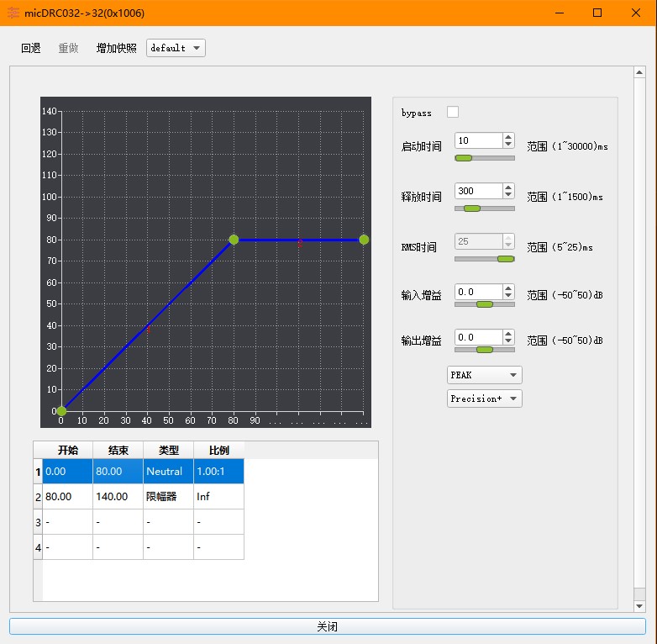Click the 回退 undo button
657x644 pixels.
30,48
